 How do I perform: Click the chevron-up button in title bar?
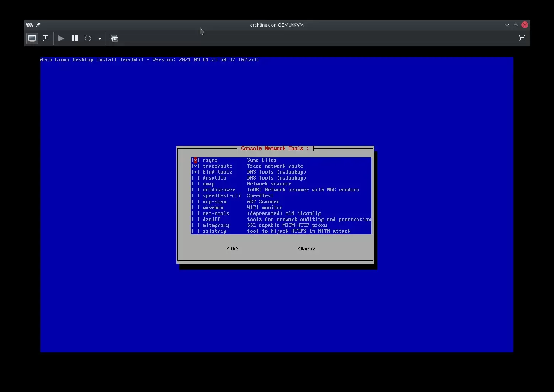coord(516,25)
